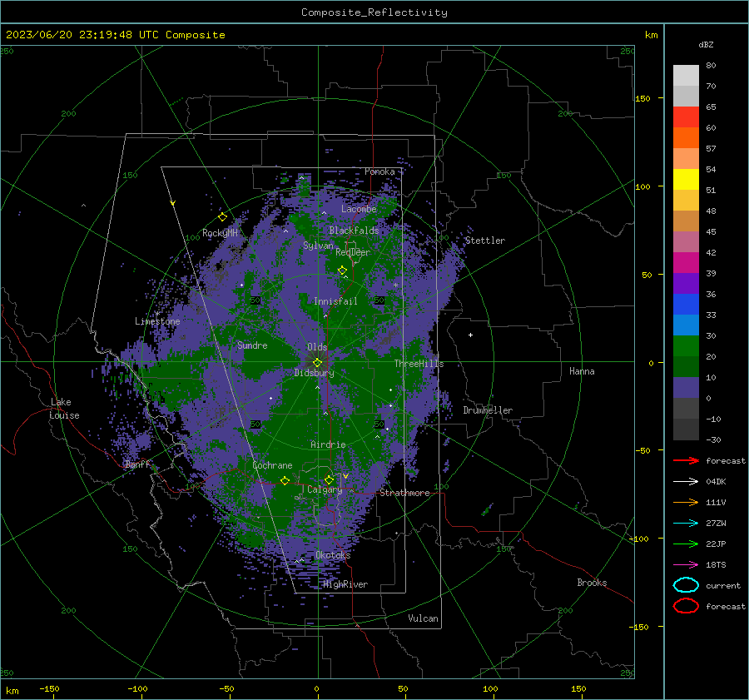Click the Calgary city label
The height and width of the screenshot is (700, 749).
click(325, 489)
